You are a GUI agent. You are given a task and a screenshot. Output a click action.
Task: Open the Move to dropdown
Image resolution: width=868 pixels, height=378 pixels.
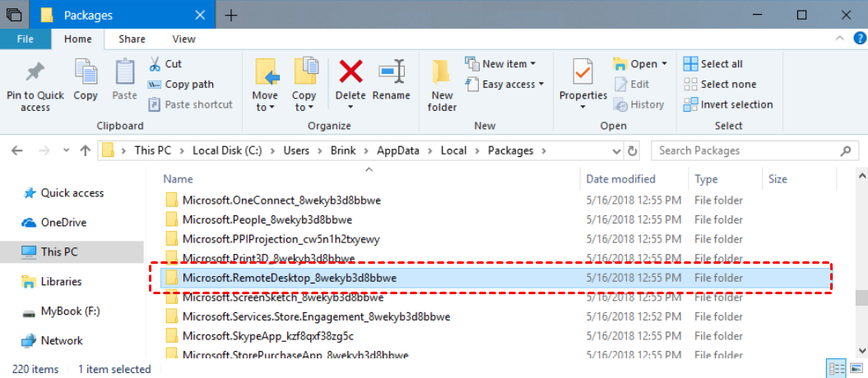265,85
